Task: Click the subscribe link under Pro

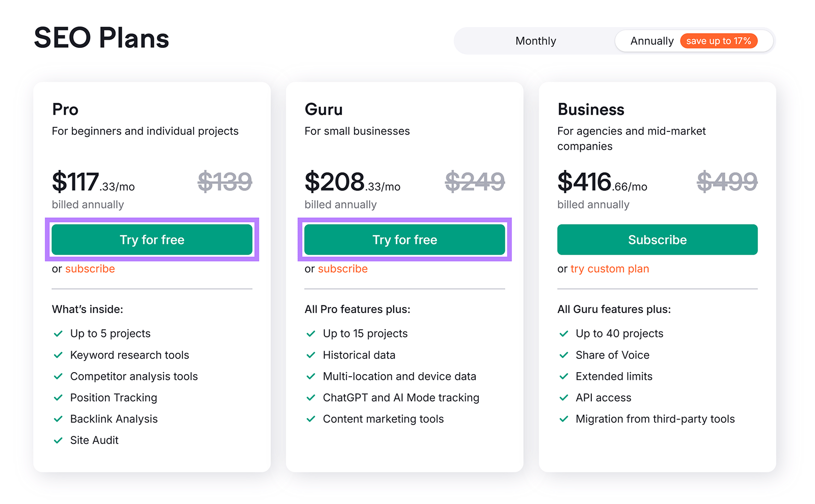Action: pyautogui.click(x=90, y=269)
